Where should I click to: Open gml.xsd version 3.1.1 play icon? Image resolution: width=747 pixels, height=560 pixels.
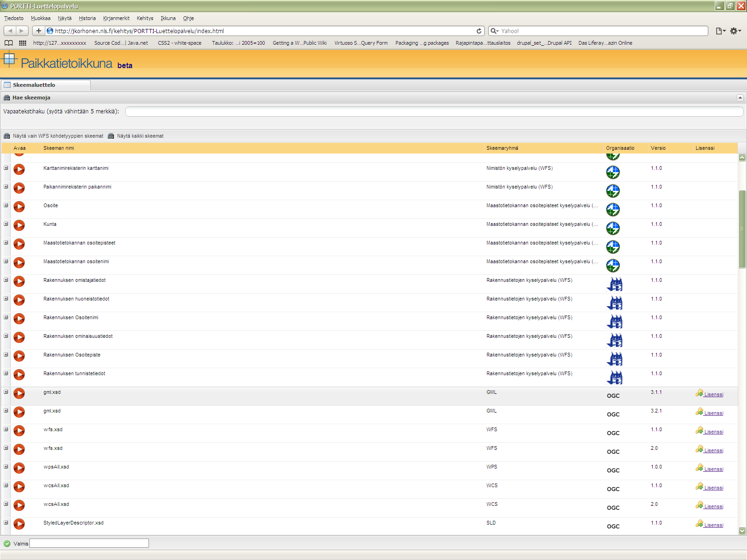coord(19,393)
